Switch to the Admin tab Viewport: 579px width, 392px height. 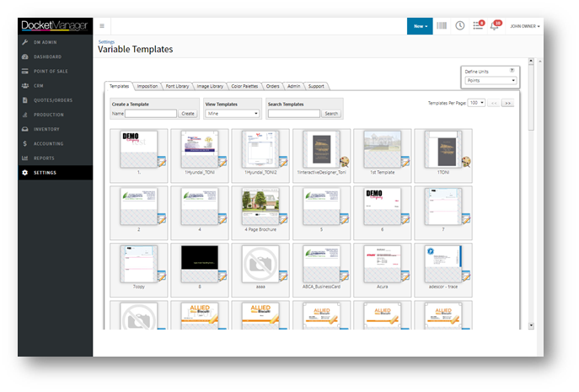(293, 86)
